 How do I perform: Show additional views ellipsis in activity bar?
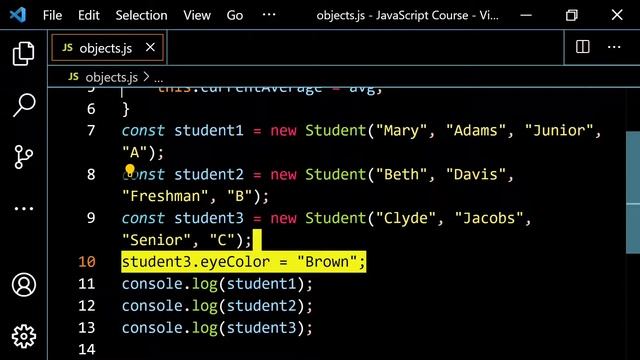tap(24, 209)
